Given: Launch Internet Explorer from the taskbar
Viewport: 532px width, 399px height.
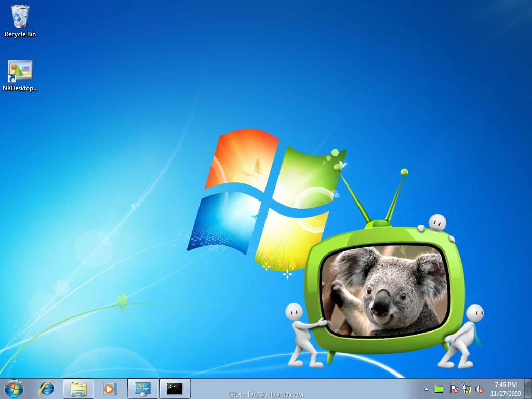Looking at the screenshot, I should click(46, 389).
